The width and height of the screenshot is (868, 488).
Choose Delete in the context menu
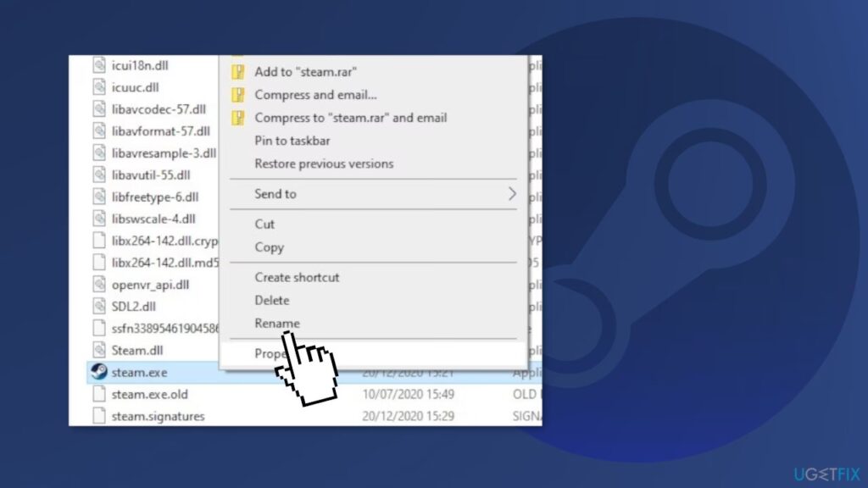click(272, 301)
